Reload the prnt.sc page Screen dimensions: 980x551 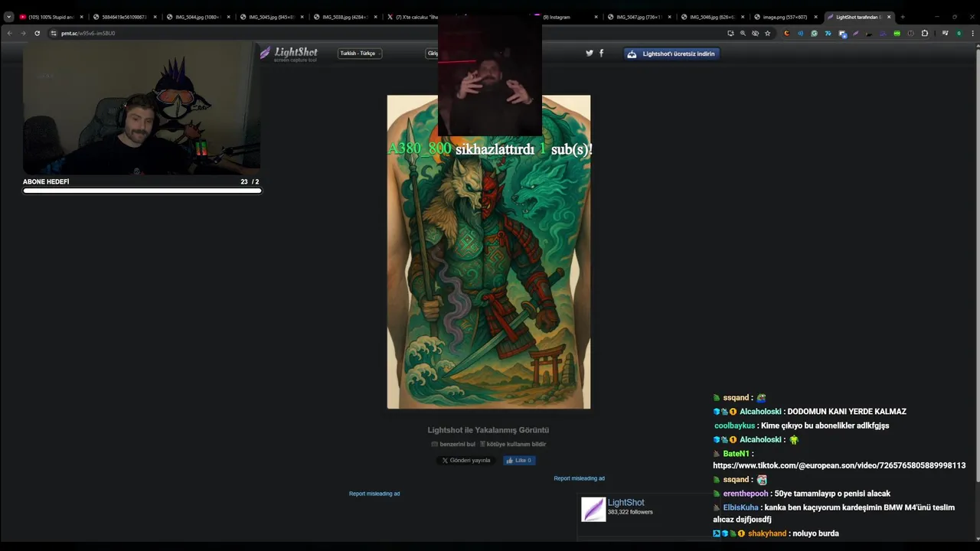[x=37, y=33]
